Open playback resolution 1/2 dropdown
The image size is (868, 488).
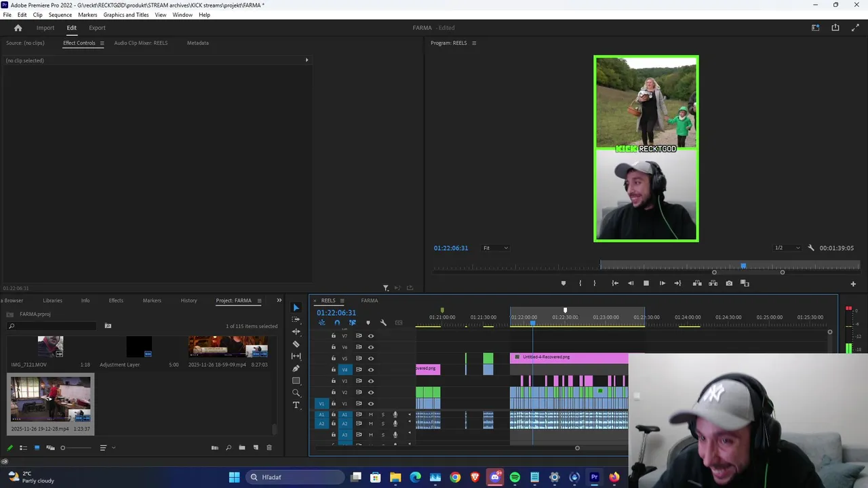point(787,248)
